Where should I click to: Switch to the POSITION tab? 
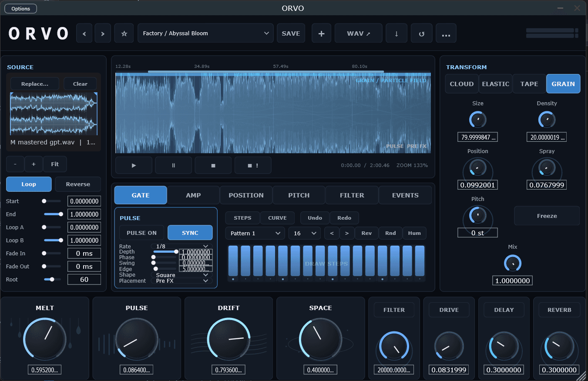[x=246, y=195]
